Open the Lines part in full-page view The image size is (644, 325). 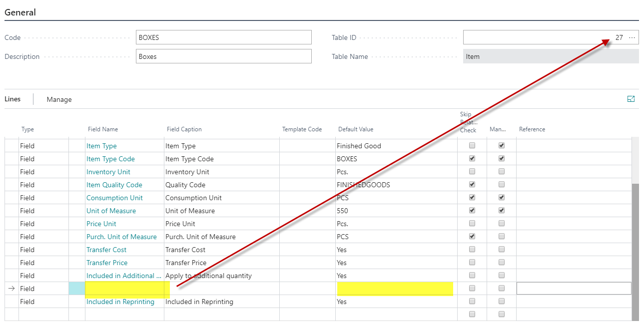click(631, 99)
